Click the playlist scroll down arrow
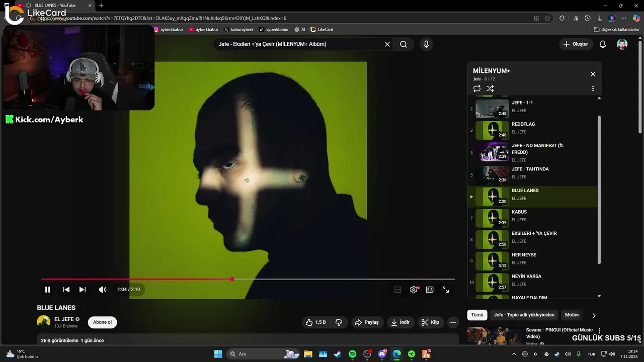This screenshot has width=644, height=362. 599,296
